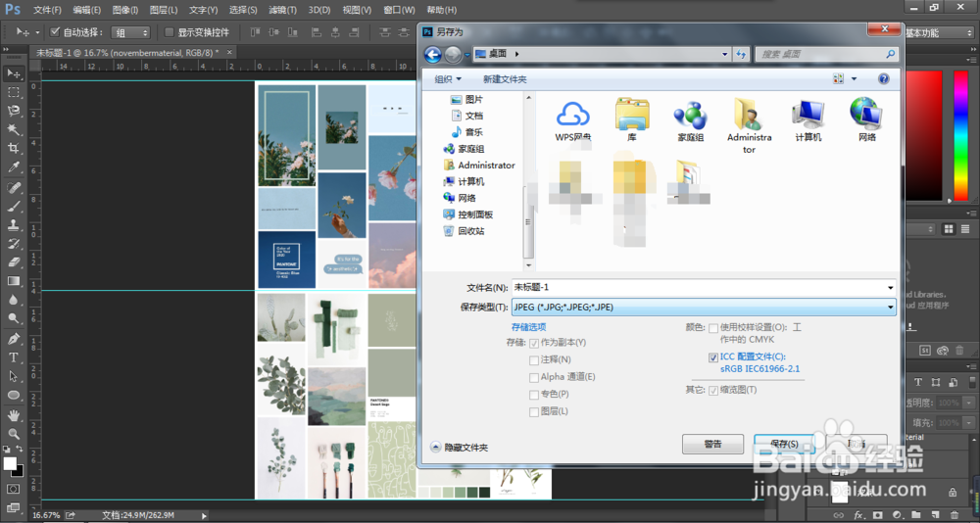Image resolution: width=980 pixels, height=523 pixels.
Task: Select the Horizontal Type tool
Action: (x=13, y=357)
